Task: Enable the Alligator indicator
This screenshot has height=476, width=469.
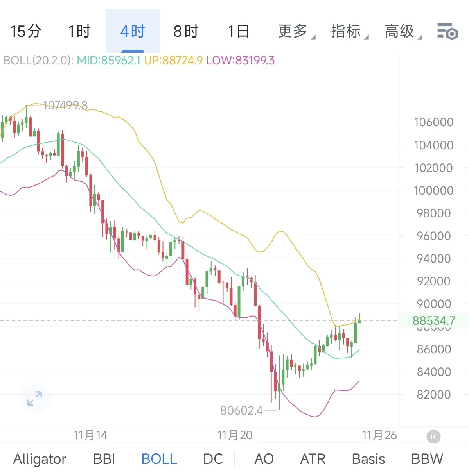Action: [40, 459]
